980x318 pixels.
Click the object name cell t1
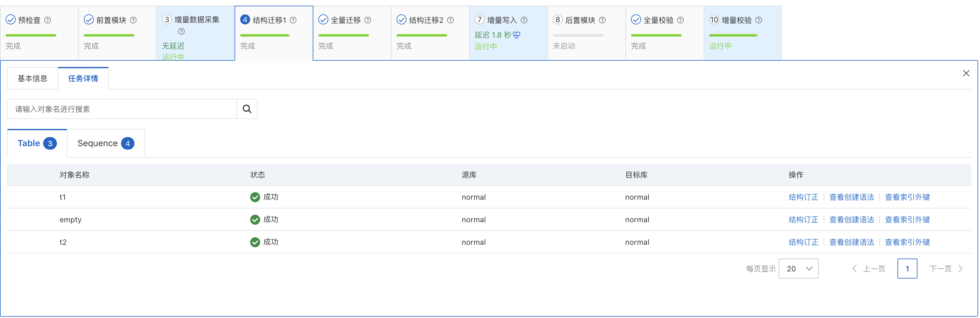[x=63, y=197]
